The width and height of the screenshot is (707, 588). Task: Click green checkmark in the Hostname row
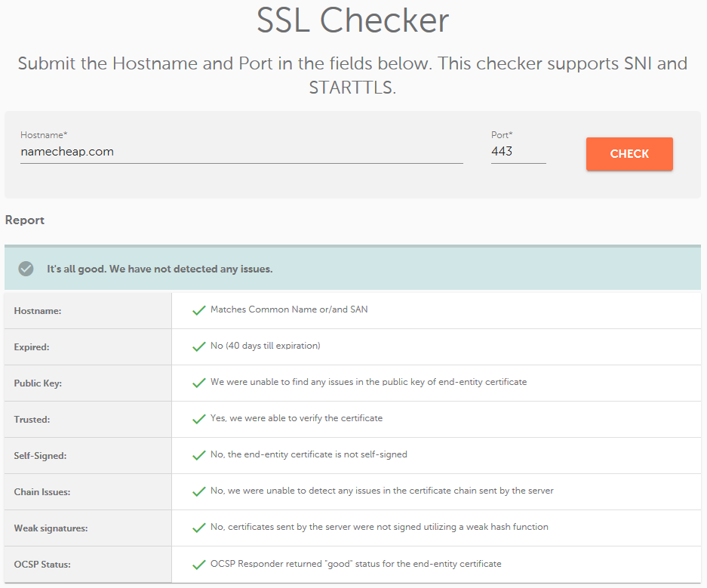pos(199,311)
